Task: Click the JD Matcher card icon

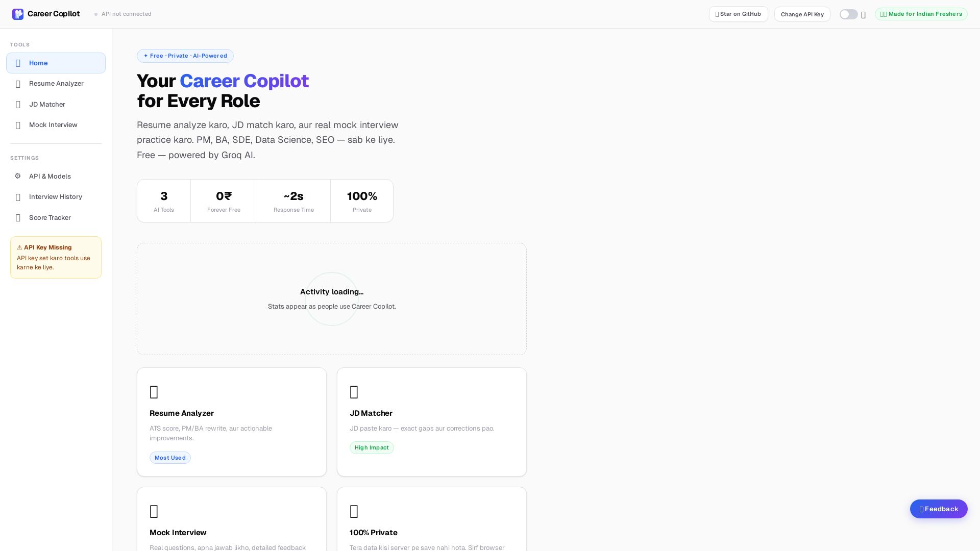Action: 354,392
